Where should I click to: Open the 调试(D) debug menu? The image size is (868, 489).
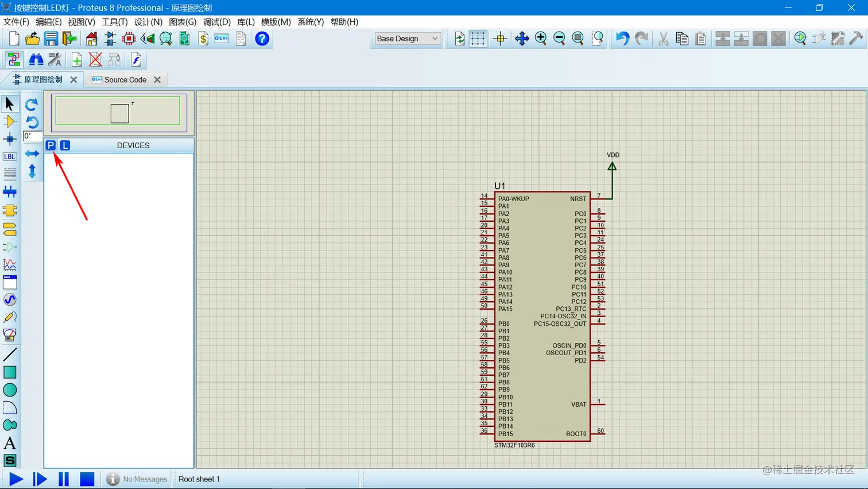click(x=216, y=22)
